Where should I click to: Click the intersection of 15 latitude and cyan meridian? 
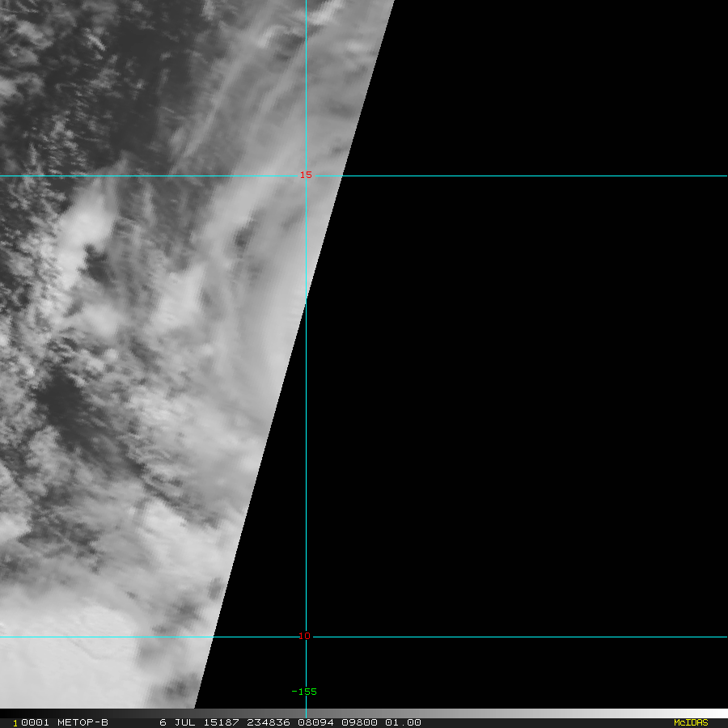(306, 176)
